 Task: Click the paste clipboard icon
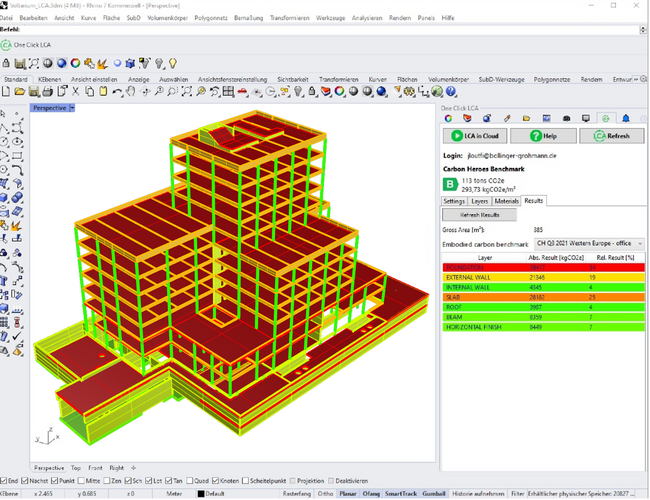[103, 92]
